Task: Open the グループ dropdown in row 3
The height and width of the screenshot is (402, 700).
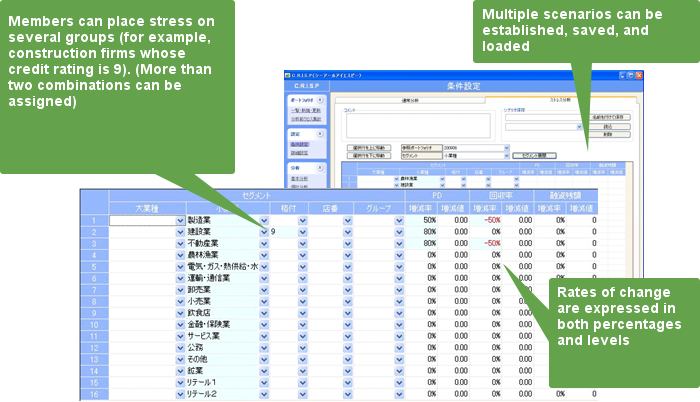Action: [399, 243]
